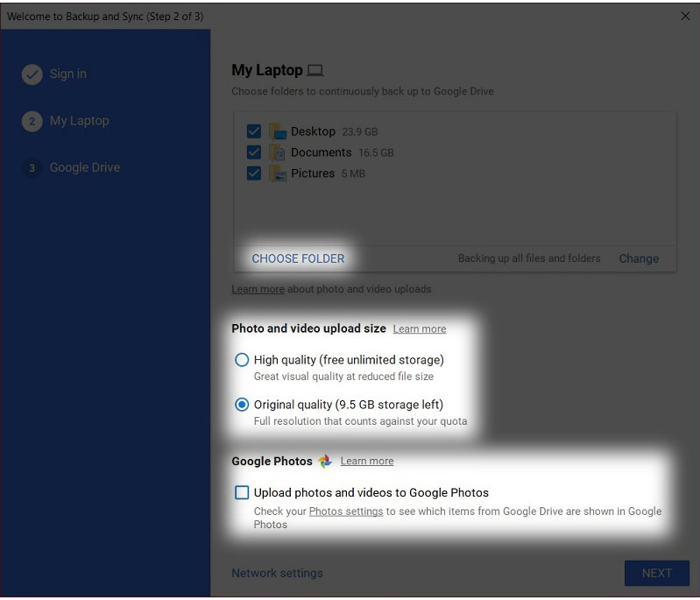The image size is (700, 600).
Task: Click the 16.5 GB size label
Action: 376,153
